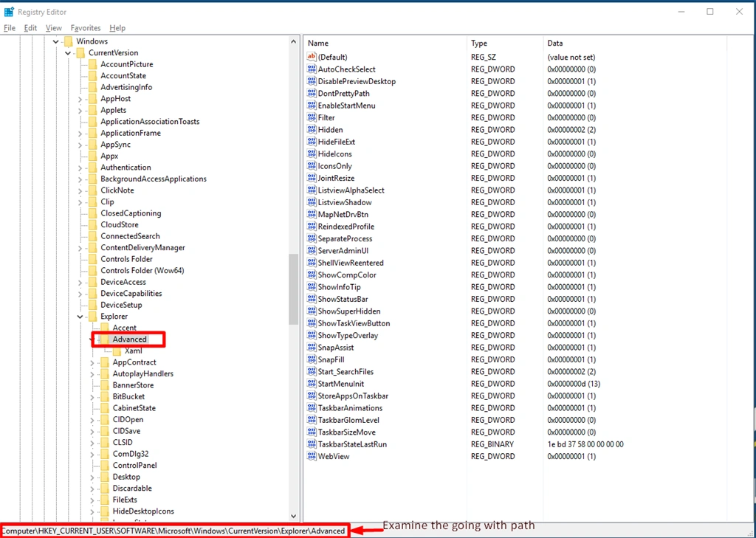Select the ShowCompColor value name
The image size is (756, 538).
tap(347, 275)
